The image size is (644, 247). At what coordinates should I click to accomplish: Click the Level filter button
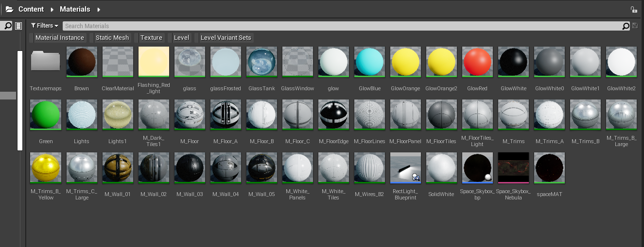click(x=181, y=38)
